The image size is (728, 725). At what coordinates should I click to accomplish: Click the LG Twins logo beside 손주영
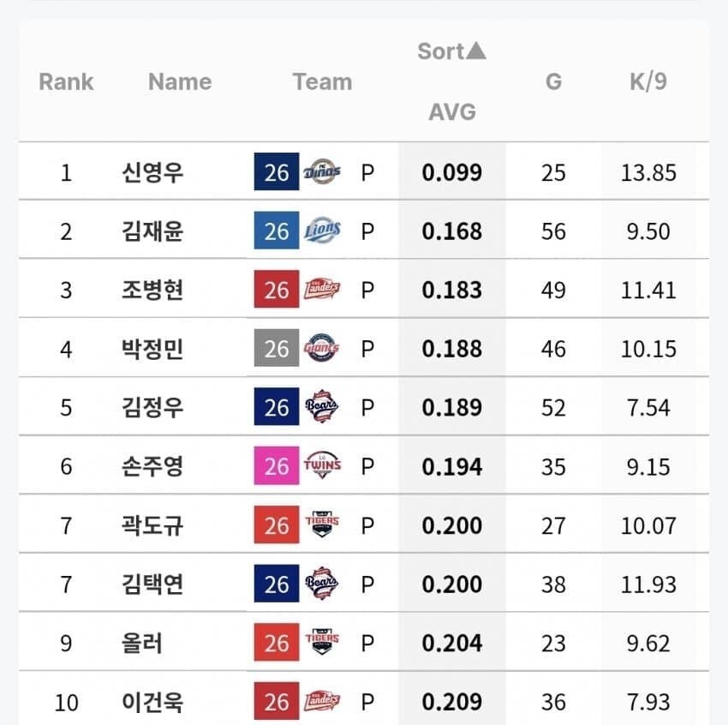tap(322, 465)
